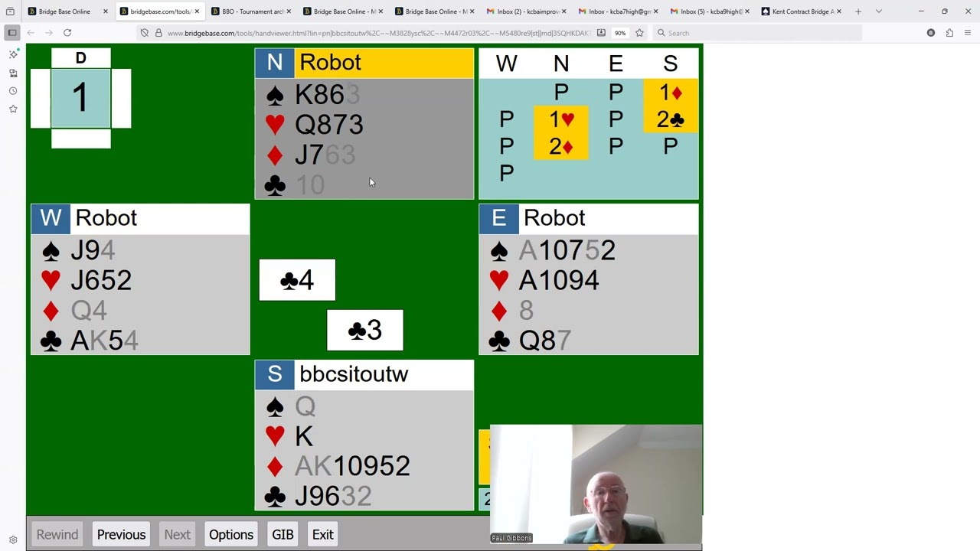980x551 pixels.
Task: Open browser extensions puzzle icon
Action: pos(949,33)
